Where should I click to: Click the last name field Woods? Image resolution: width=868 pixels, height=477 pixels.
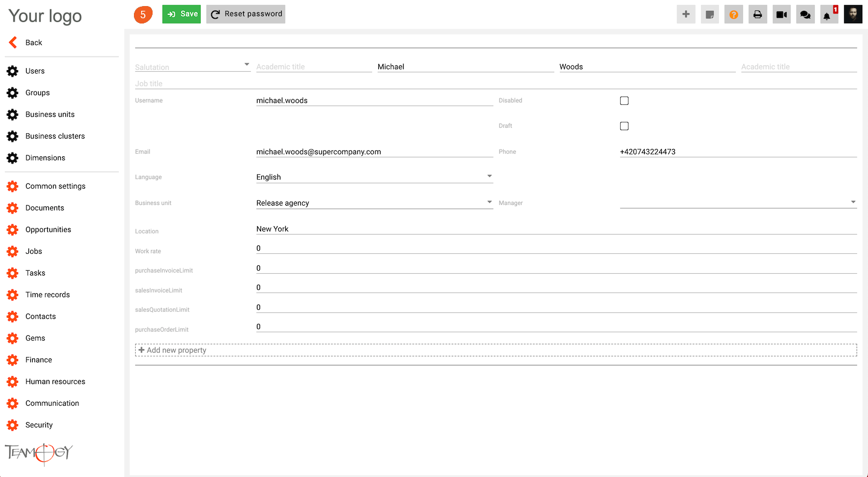pos(647,67)
